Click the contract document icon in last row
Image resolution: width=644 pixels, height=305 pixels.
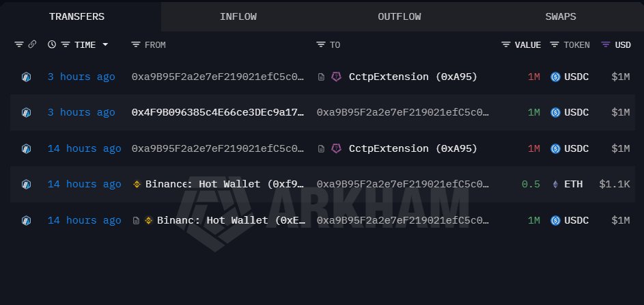click(x=137, y=221)
